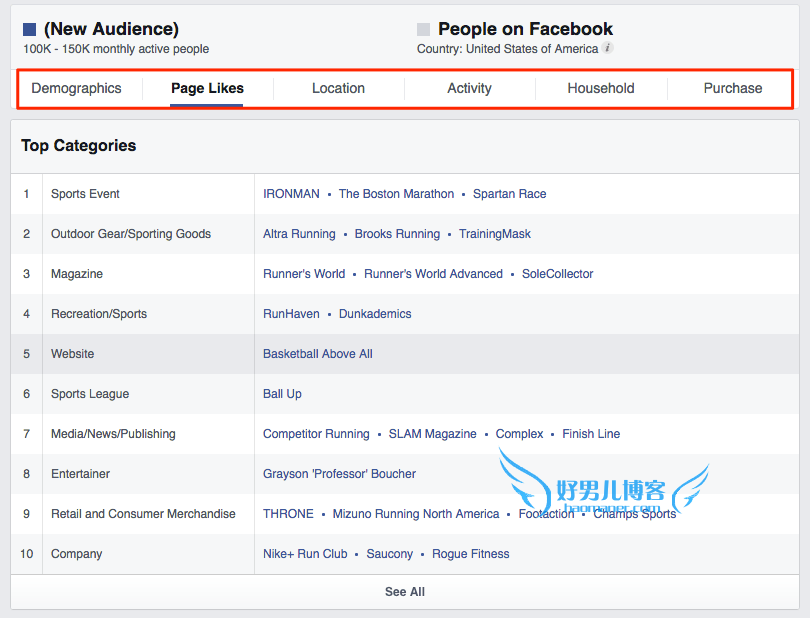This screenshot has height=618, width=810.
Task: Open the RunHaven page link
Action: (x=291, y=314)
